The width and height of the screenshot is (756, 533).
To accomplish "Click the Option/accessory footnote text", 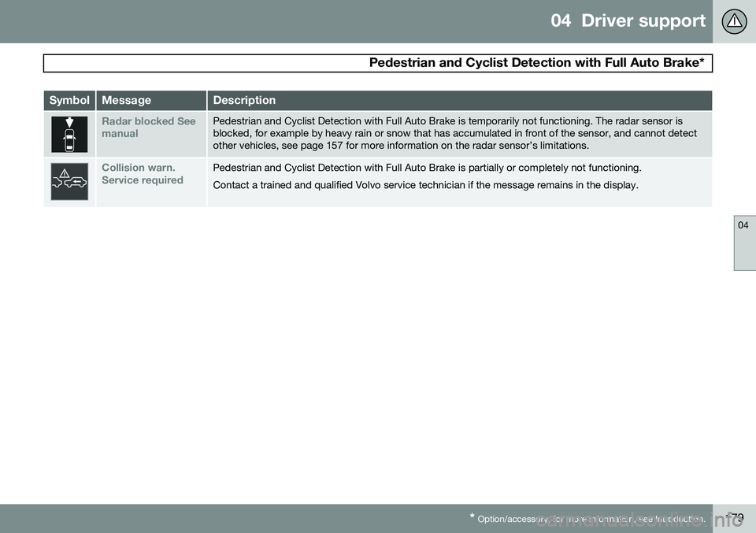I will tap(587, 519).
